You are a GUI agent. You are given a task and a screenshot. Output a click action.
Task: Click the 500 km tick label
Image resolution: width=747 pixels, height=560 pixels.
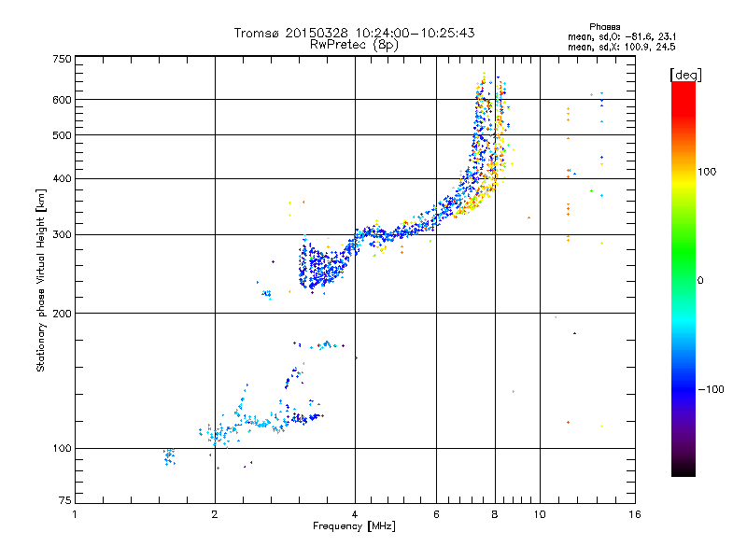click(x=62, y=135)
